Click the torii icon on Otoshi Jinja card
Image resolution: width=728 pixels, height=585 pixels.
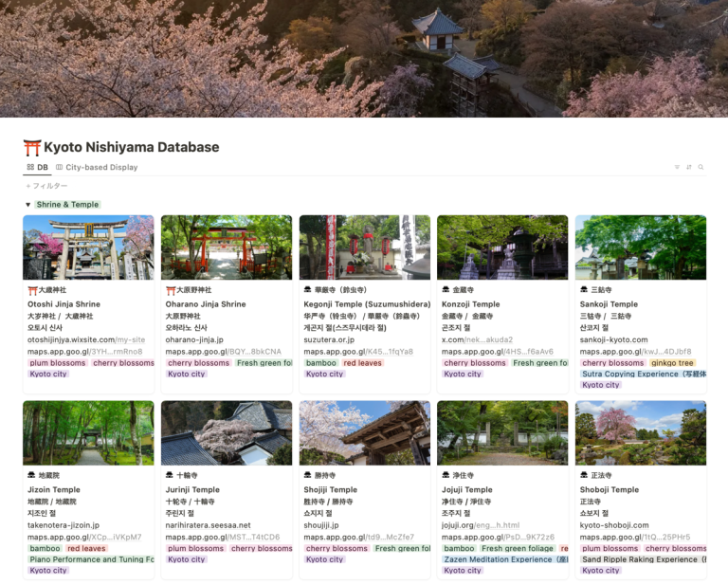pos(32,290)
